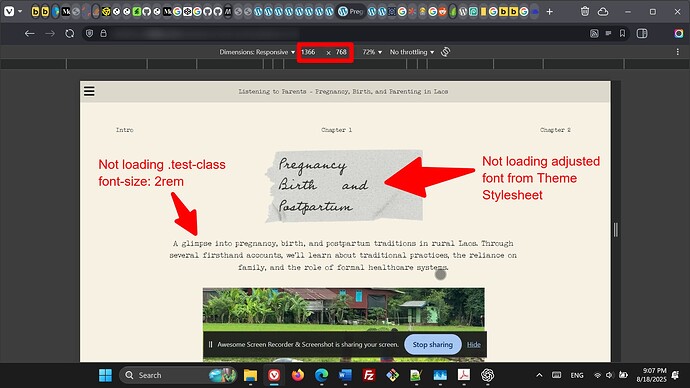The height and width of the screenshot is (388, 690).
Task: Open volume control in tray
Action: tap(609, 375)
